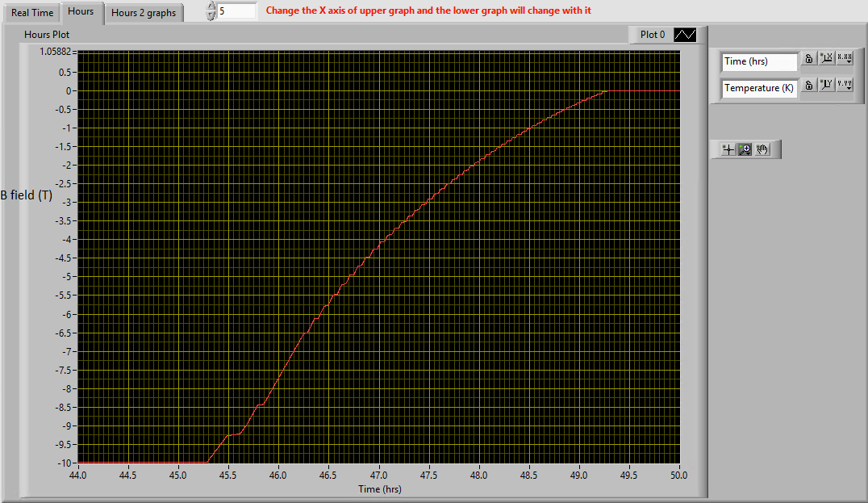Select the crosshair cursor tool

[x=728, y=149]
